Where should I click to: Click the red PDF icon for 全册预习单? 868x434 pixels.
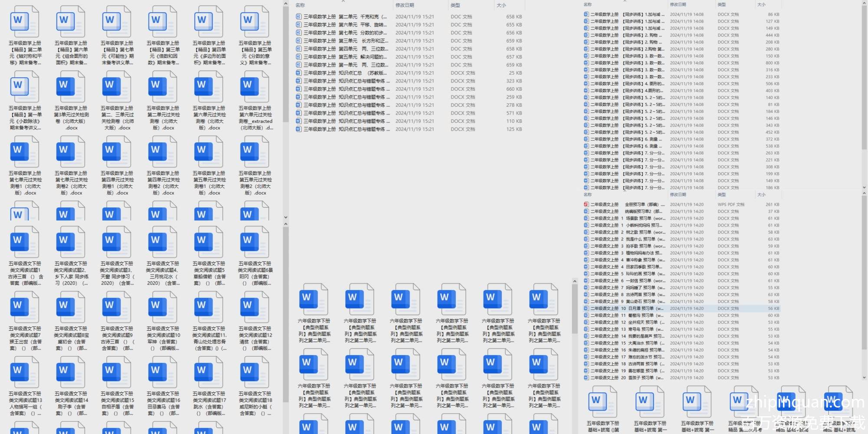586,204
